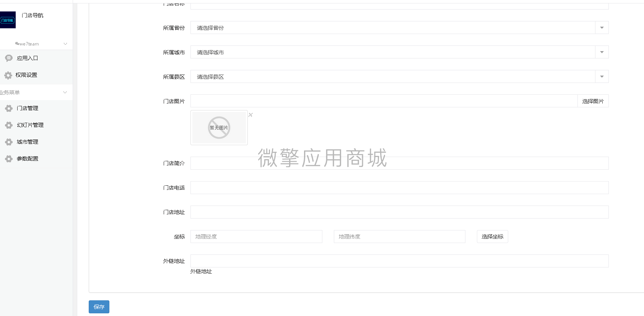
Task: Click the 选择坐标 button
Action: (x=492, y=237)
